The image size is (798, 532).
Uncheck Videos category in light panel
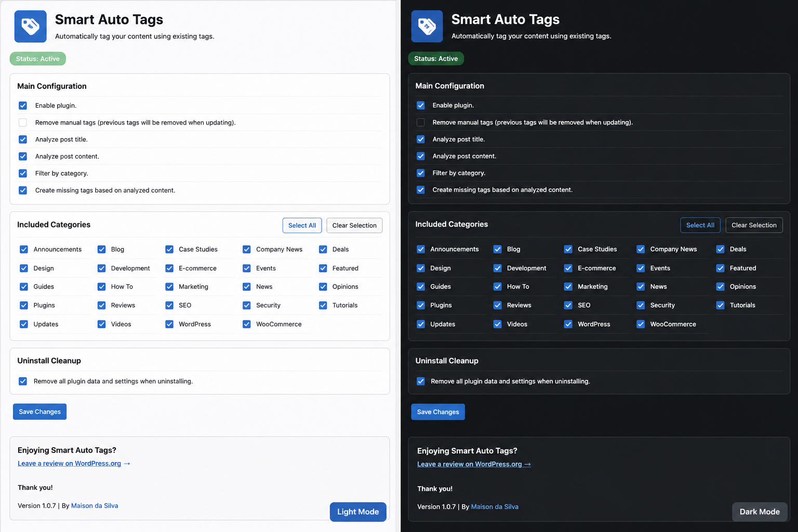(102, 324)
